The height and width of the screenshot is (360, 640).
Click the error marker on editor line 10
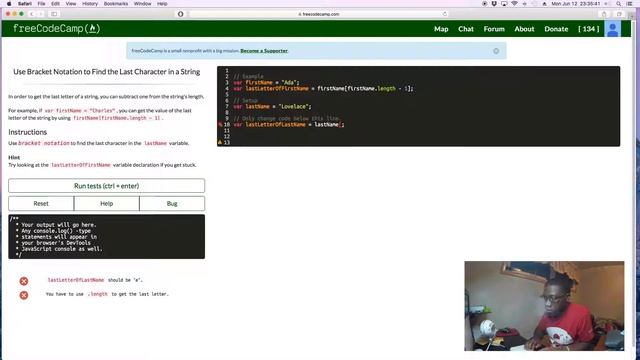click(x=220, y=124)
